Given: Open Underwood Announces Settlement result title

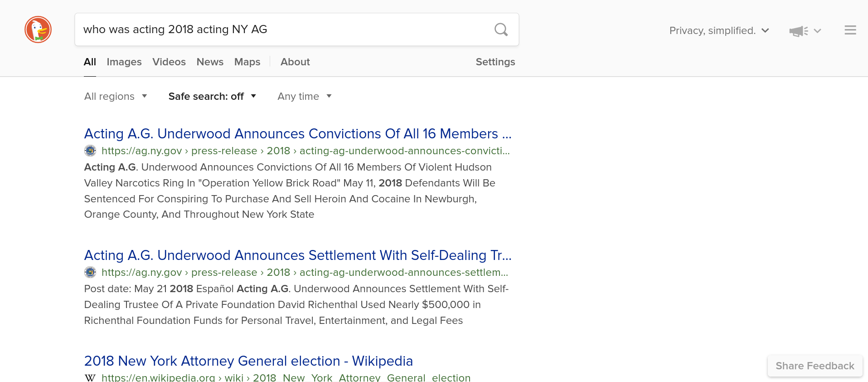Looking at the screenshot, I should 298,255.
